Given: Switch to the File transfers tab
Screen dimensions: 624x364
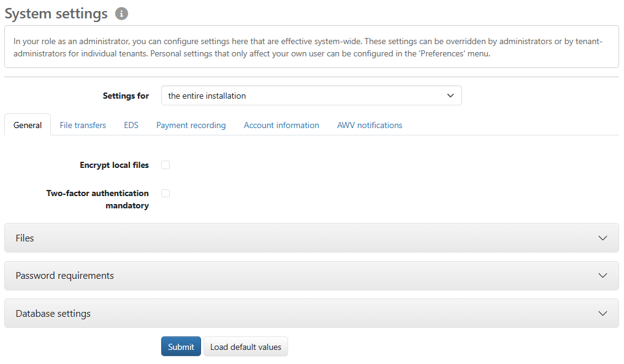Looking at the screenshot, I should point(83,125).
